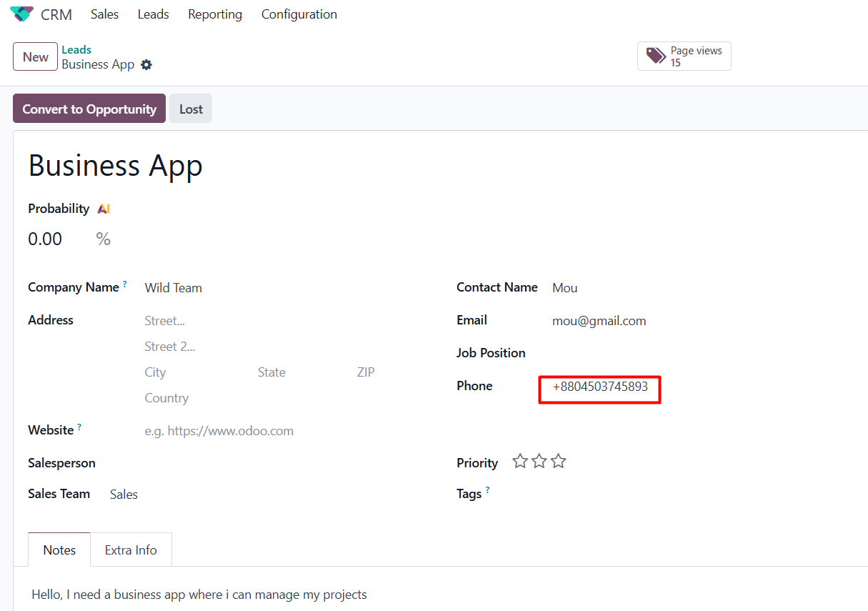Open the Configuration menu
The width and height of the screenshot is (868, 611).
[299, 14]
